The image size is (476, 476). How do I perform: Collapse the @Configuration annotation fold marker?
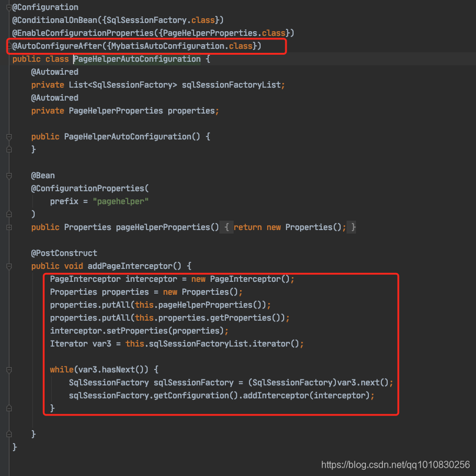[8, 8]
